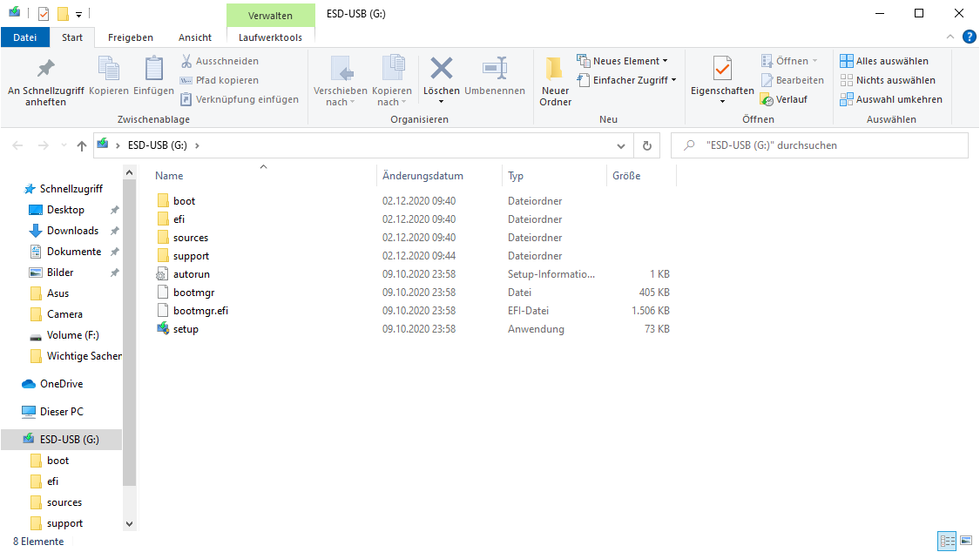Click the Einfügen clipboard icon

coord(153,69)
